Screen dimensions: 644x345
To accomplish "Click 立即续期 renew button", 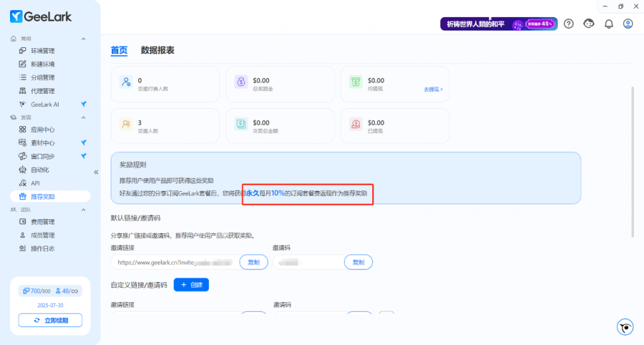I will [x=50, y=320].
